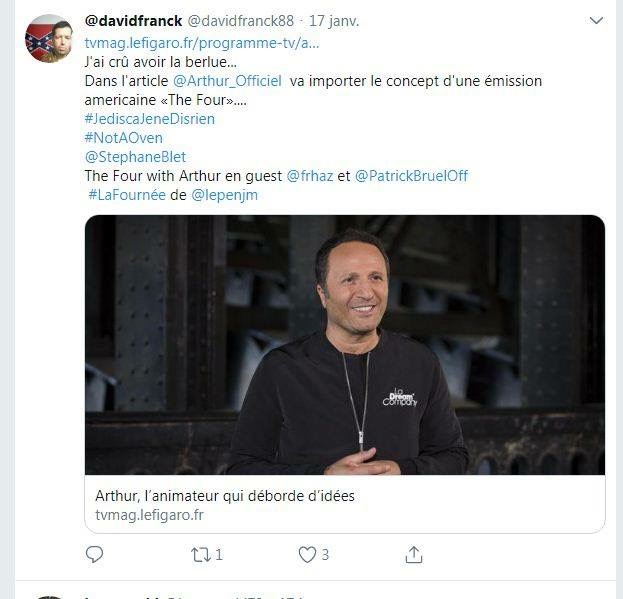Viewport: 623px width, 599px height.
Task: Like the tweet with heart icon
Action: click(x=308, y=553)
